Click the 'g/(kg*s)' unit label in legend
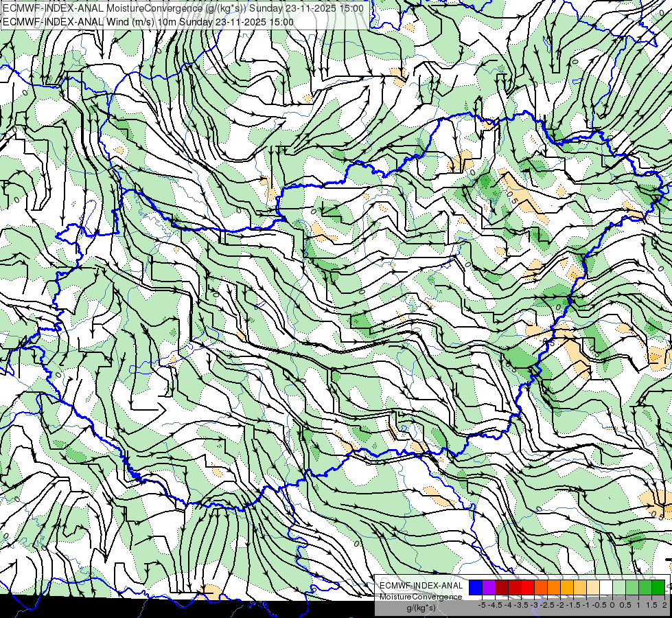Image resolution: width=672 pixels, height=618 pixels. pos(421,608)
